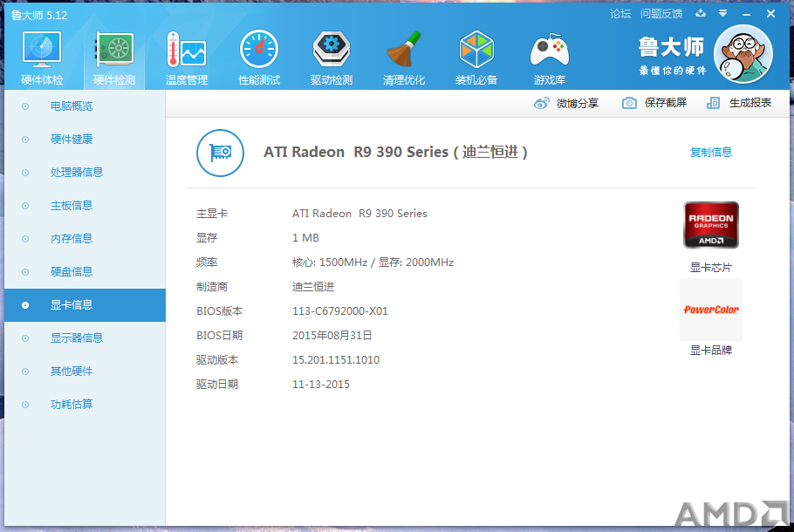This screenshot has width=794, height=532.
Task: Select 内存信息 in sidebar
Action: [x=86, y=239]
